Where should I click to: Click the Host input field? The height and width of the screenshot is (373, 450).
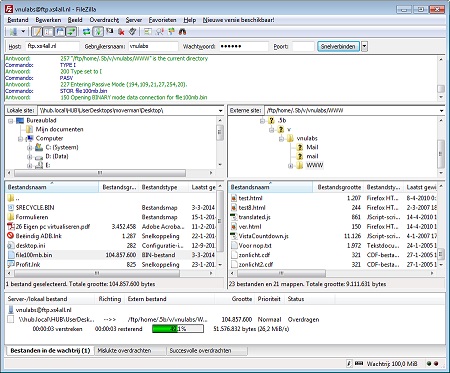[52, 46]
